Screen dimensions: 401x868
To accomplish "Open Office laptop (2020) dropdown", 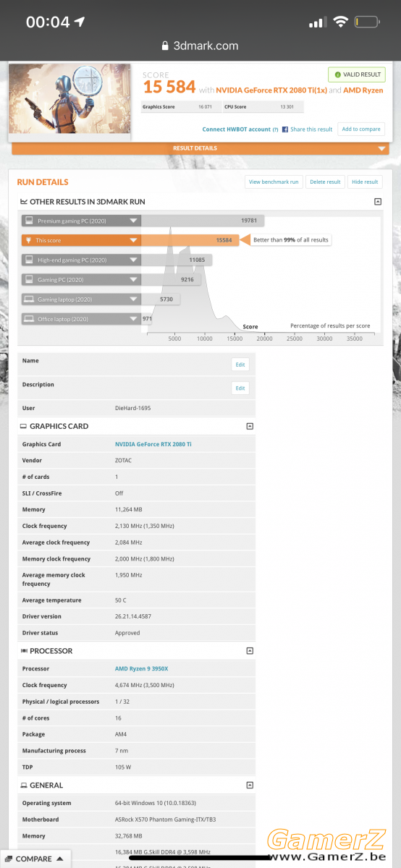I will [133, 318].
